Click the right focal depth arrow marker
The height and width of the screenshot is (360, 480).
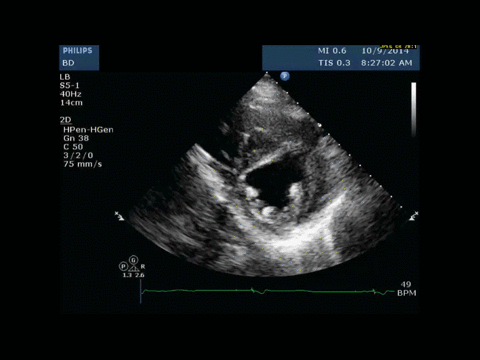pyautogui.click(x=414, y=216)
